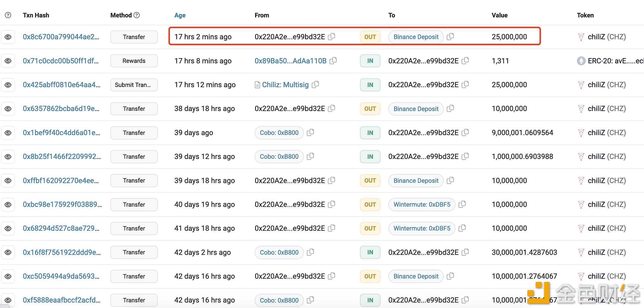Open the eye preview for transaction 0xffbf162092270e4ee
Screen dimensions: 644x308
(x=8, y=181)
